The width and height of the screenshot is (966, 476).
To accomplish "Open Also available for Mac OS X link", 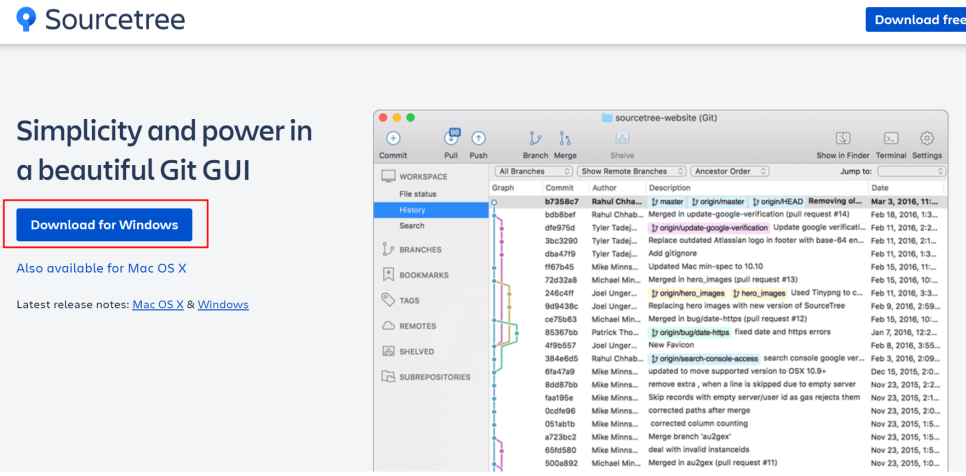I will (101, 268).
